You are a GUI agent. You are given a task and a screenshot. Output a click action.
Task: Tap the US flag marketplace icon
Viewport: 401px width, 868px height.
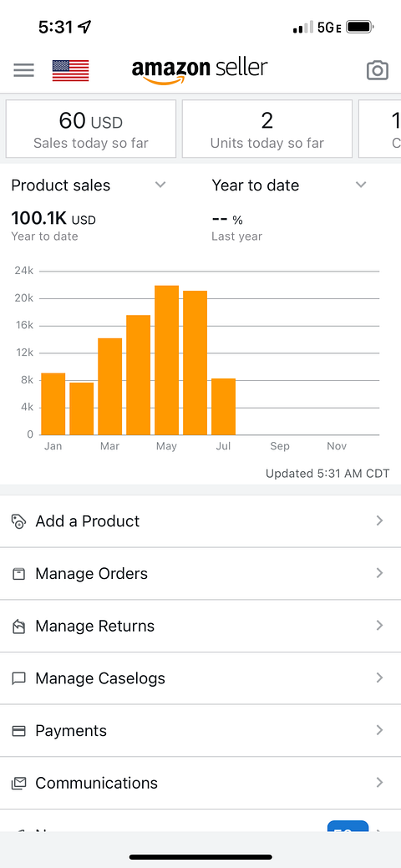pyautogui.click(x=70, y=70)
